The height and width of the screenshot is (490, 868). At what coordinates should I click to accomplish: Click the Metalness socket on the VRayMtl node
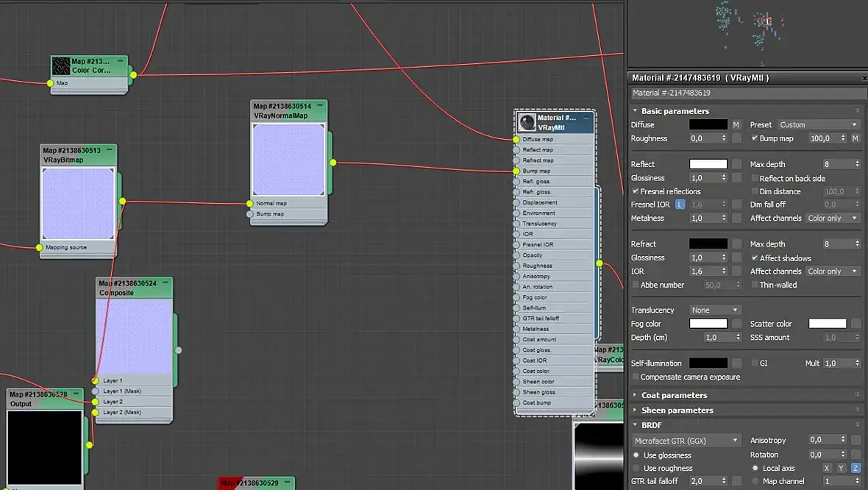coord(516,329)
